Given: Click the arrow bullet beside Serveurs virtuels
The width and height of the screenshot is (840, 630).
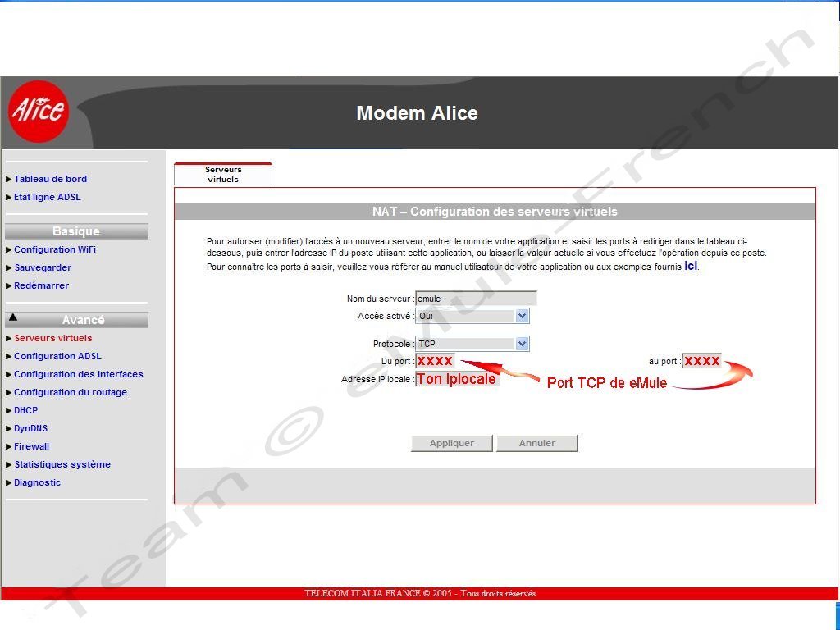Looking at the screenshot, I should (8, 339).
